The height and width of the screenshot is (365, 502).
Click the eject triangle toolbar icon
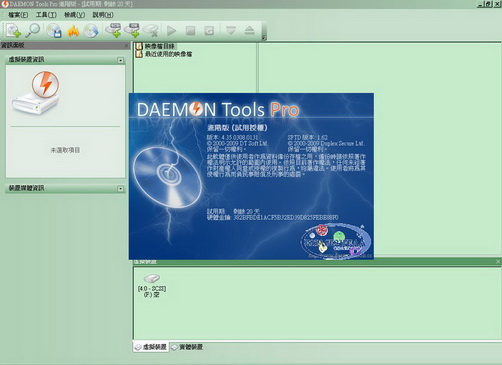point(250,31)
